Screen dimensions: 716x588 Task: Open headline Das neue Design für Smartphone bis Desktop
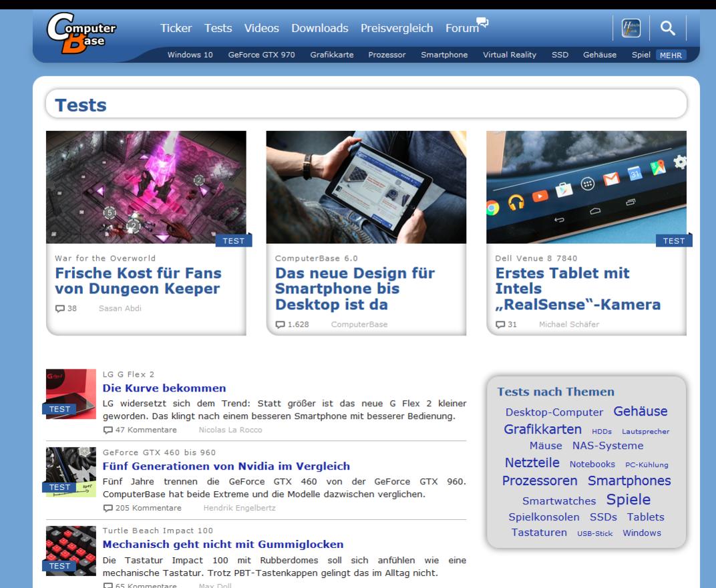pos(355,289)
